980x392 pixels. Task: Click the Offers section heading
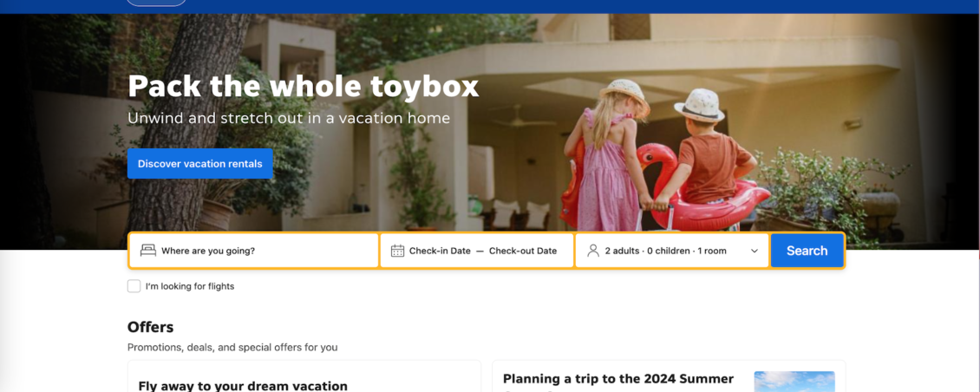pyautogui.click(x=151, y=327)
